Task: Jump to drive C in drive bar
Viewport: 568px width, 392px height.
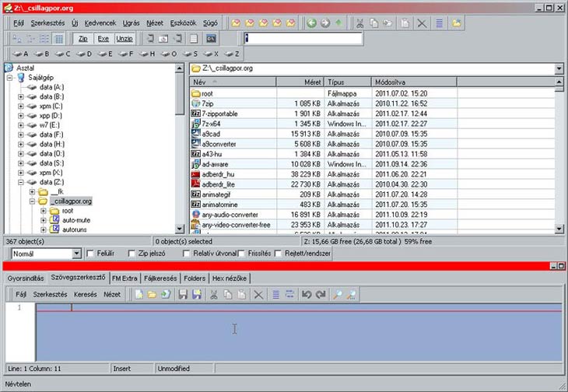Action: [62, 54]
